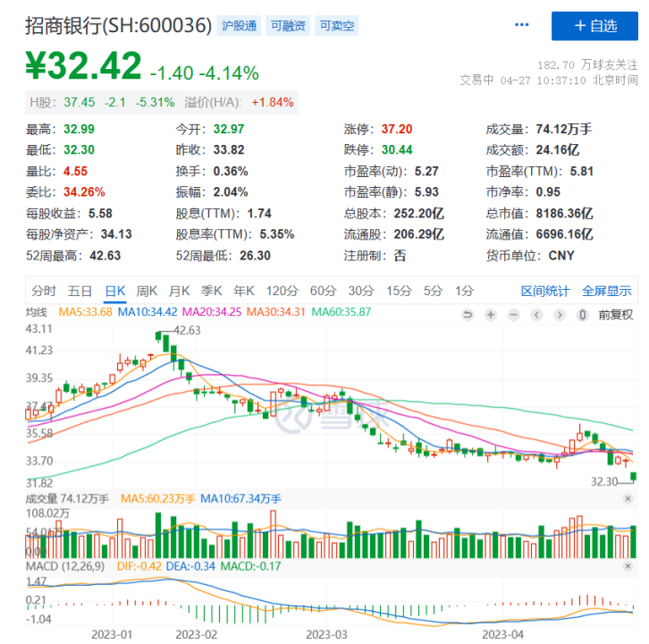
Task: Select the 季K chart tab
Action: tap(212, 292)
